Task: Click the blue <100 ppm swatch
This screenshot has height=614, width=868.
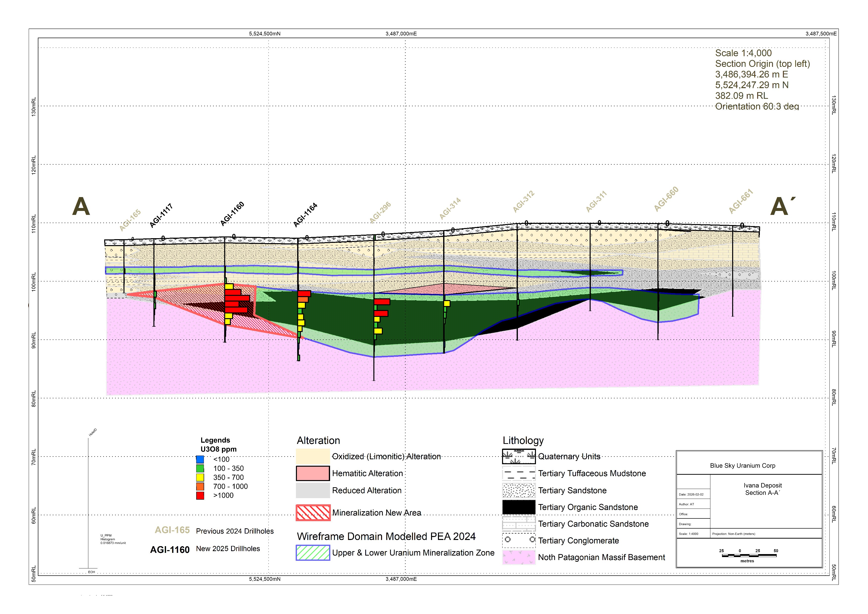Action: [200, 459]
